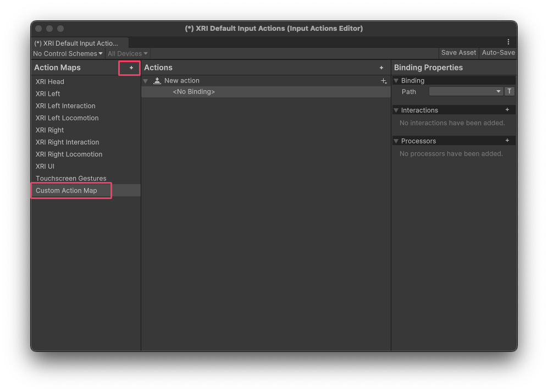This screenshot has height=392, width=548.
Task: Select Touchscreen Gestures action map
Action: pyautogui.click(x=86, y=178)
